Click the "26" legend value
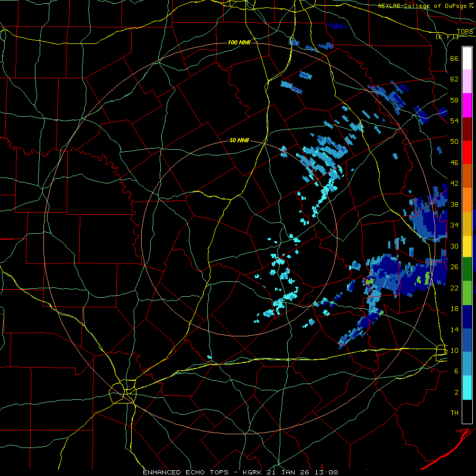 (x=454, y=267)
